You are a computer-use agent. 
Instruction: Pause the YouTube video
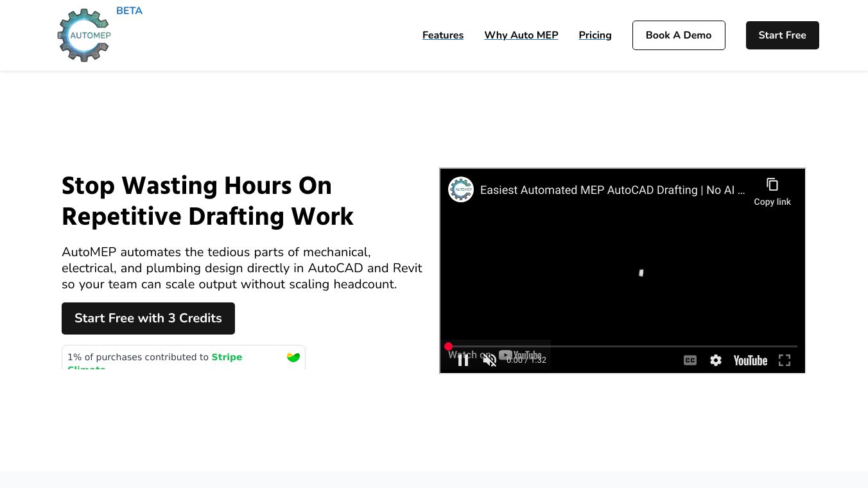coord(463,360)
